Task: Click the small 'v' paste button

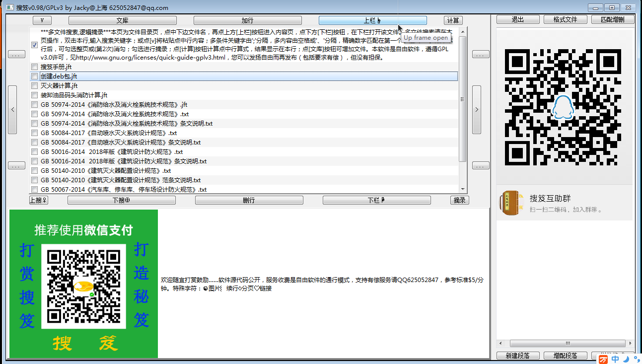Action: click(x=42, y=20)
